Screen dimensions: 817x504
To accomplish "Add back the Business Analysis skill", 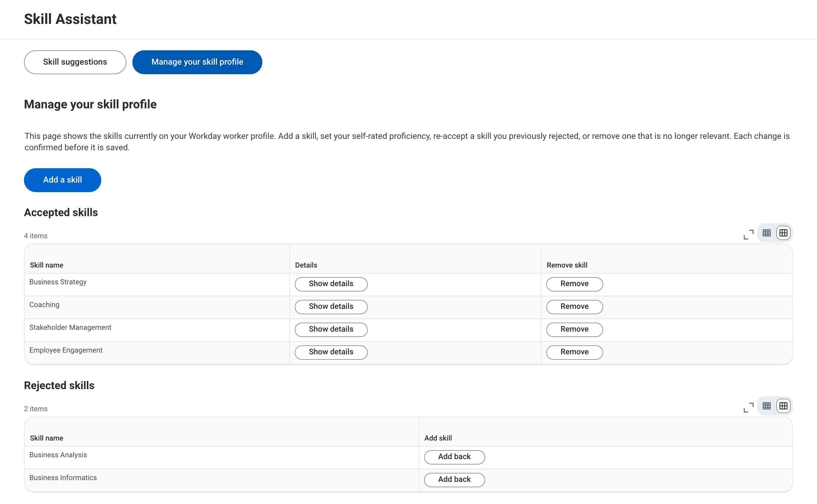I will (454, 457).
